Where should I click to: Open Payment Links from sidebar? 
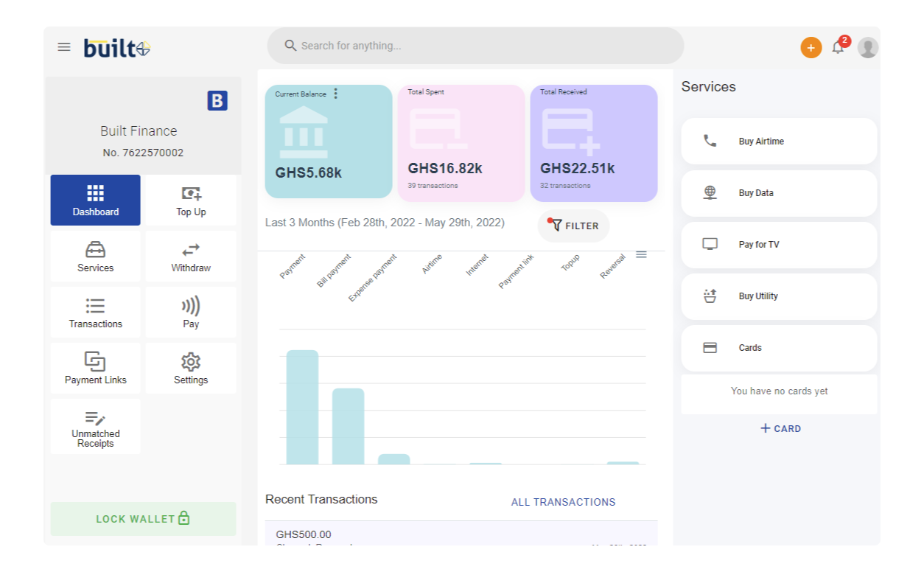coord(95,369)
